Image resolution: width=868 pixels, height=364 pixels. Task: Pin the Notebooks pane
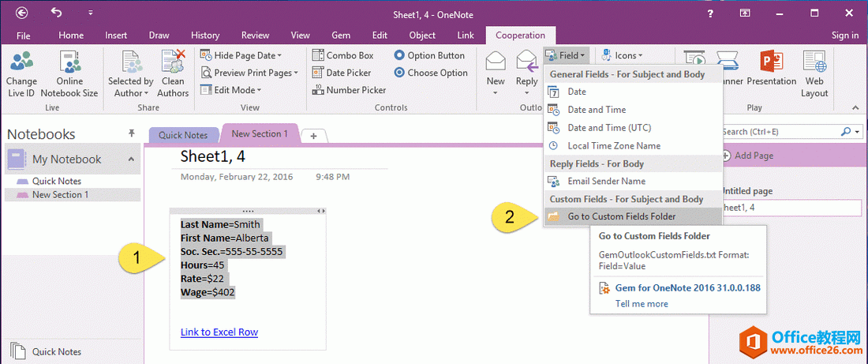131,133
